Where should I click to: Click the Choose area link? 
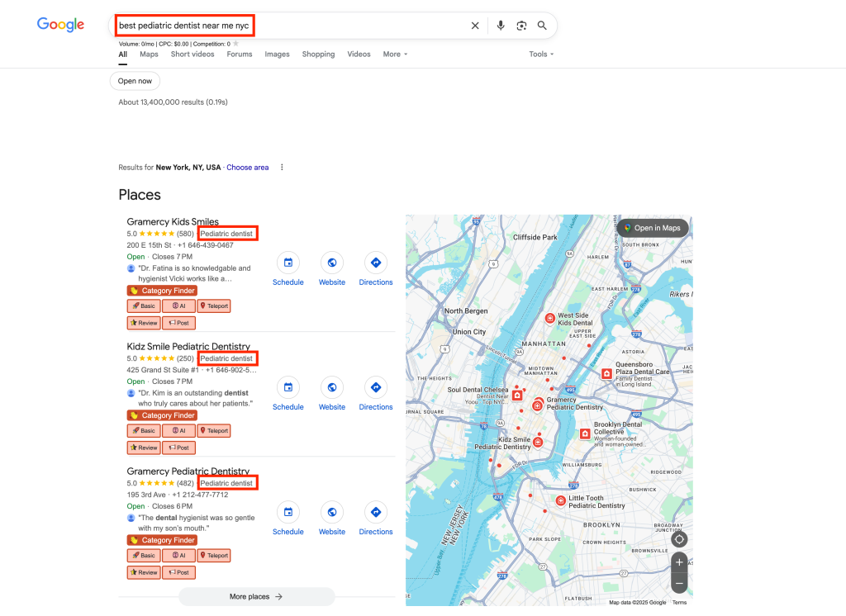(x=248, y=168)
